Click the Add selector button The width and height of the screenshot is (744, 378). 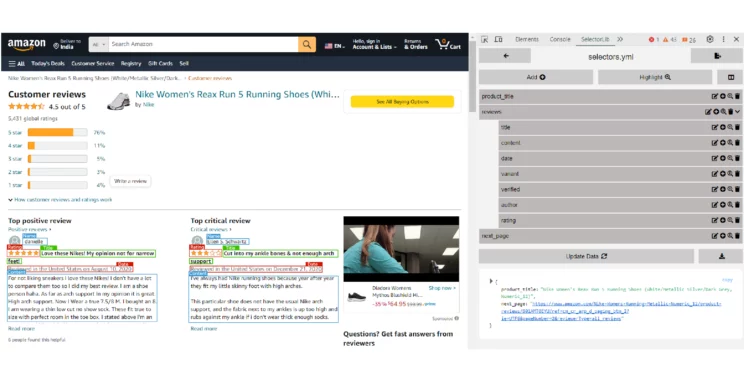pyautogui.click(x=536, y=77)
